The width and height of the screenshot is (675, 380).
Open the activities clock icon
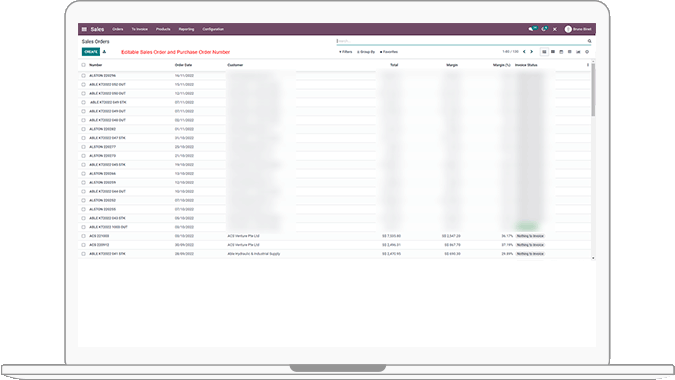tap(544, 29)
